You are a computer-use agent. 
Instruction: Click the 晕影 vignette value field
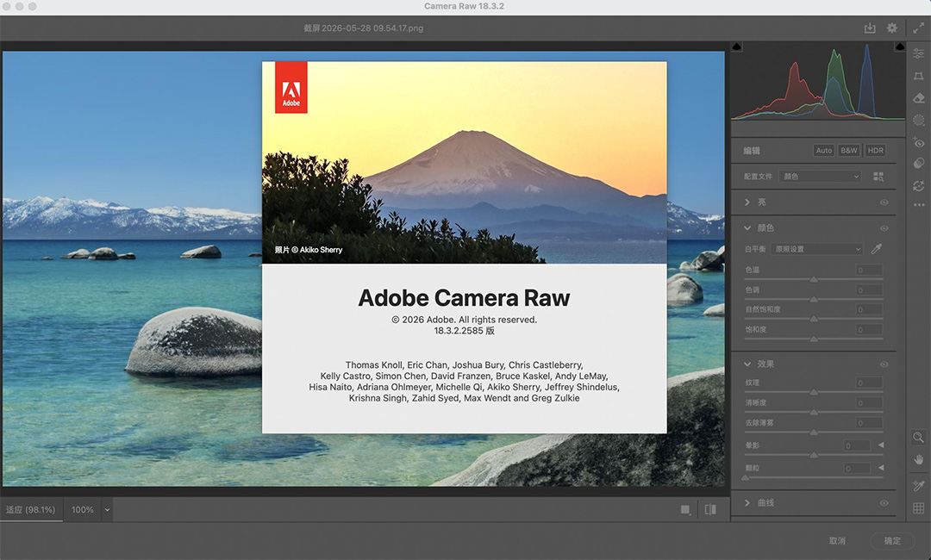[x=858, y=445]
